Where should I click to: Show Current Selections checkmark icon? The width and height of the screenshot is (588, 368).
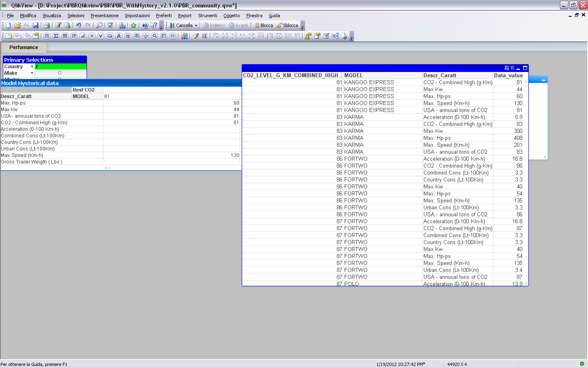pos(110,25)
